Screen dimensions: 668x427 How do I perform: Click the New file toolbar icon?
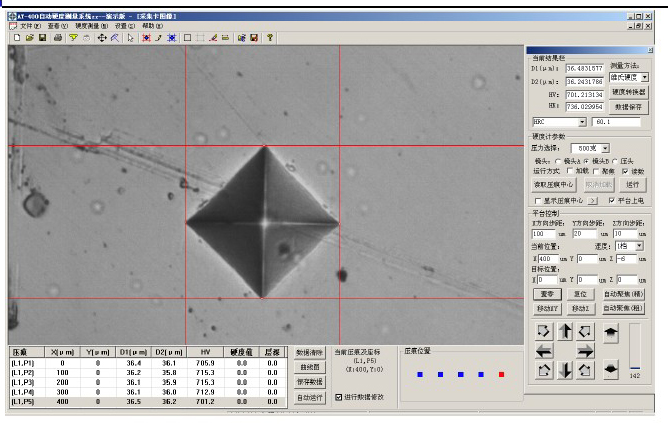point(15,37)
